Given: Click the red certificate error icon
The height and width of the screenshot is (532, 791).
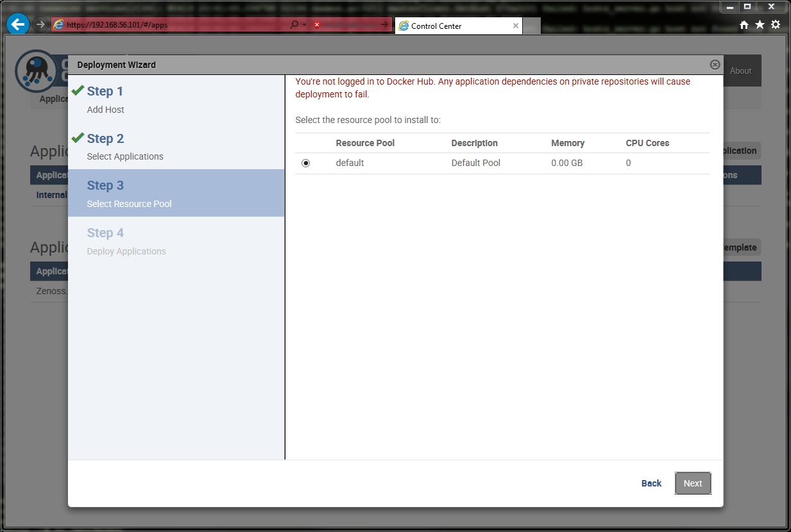Looking at the screenshot, I should (317, 25).
